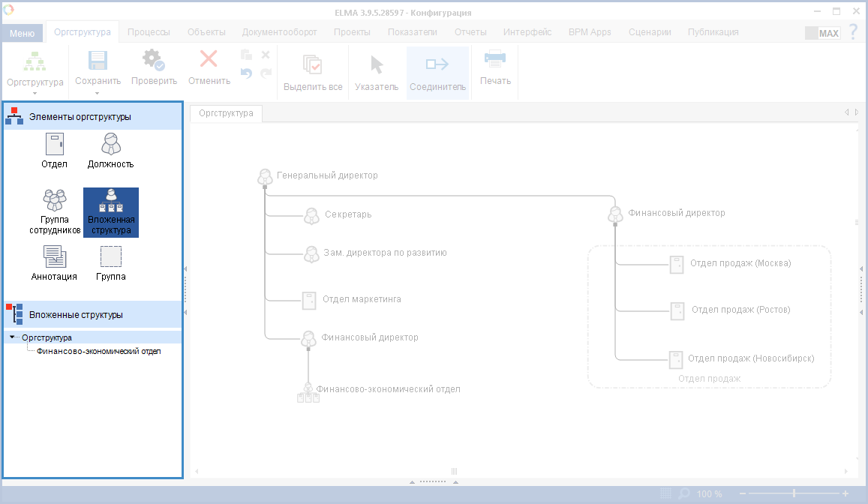This screenshot has height=504, width=868.
Task: Toggle the MAX switch in header
Action: click(822, 33)
